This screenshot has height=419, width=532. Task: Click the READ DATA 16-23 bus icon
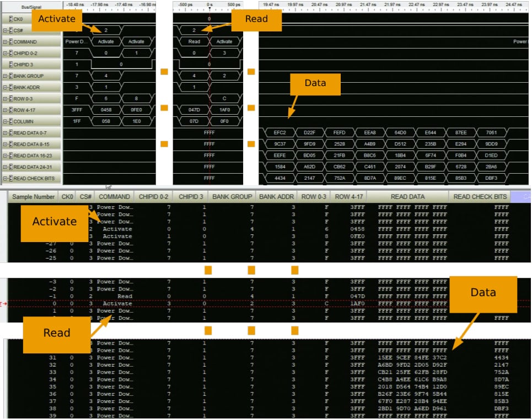tap(10, 155)
